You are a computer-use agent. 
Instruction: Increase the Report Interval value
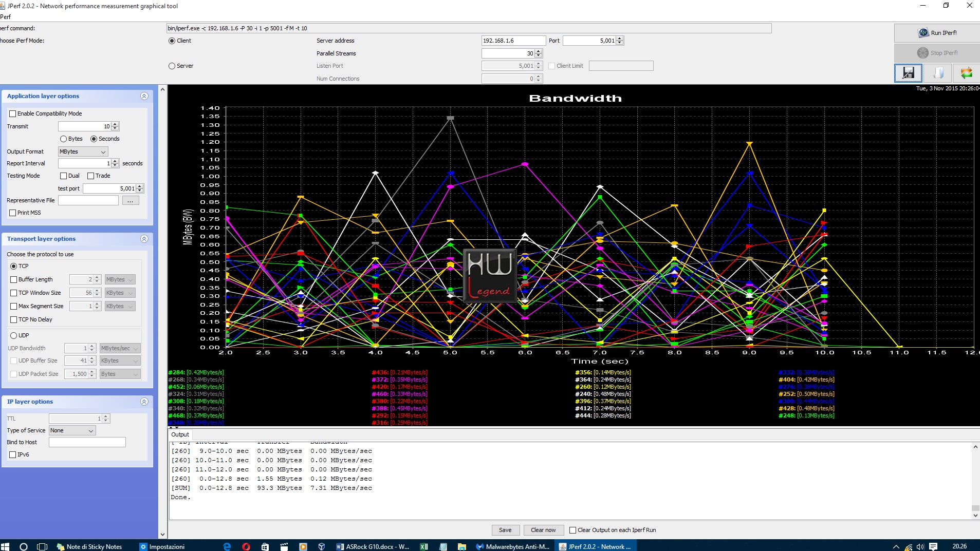pos(115,161)
